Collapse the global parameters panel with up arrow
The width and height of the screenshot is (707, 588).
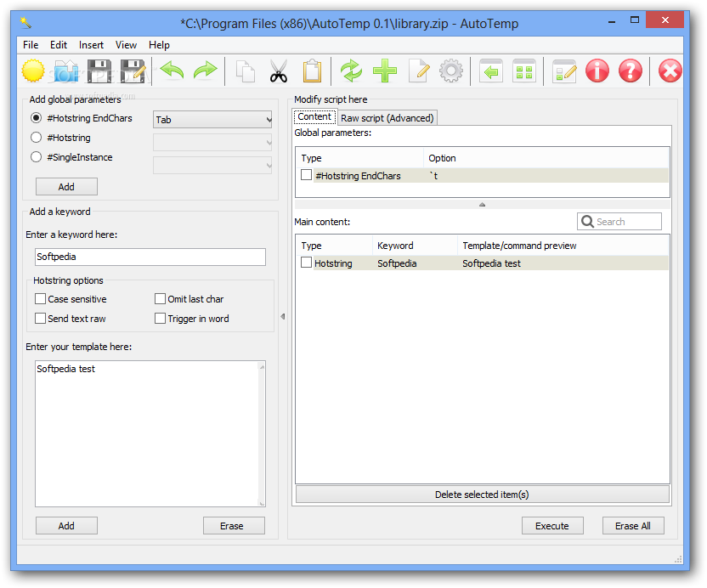(x=482, y=204)
